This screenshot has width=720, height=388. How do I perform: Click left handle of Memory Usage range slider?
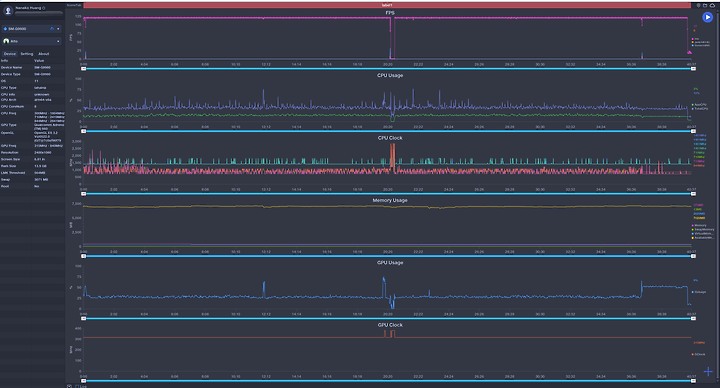(x=84, y=256)
